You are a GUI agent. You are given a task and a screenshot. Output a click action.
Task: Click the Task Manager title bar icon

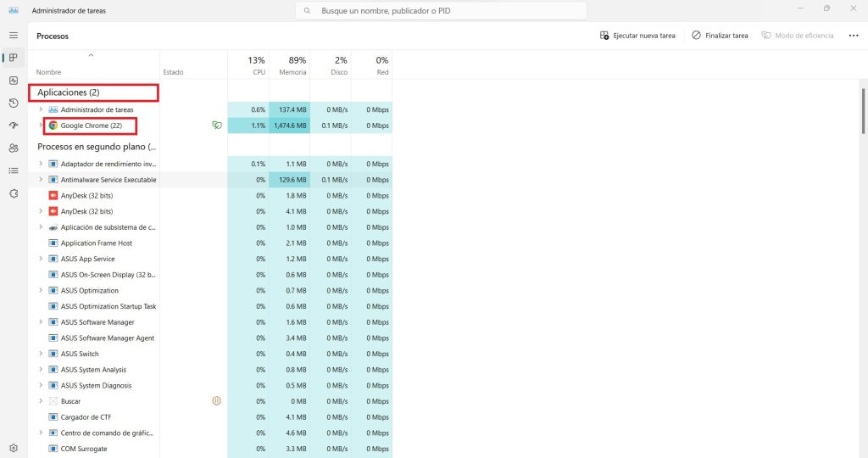coord(14,10)
